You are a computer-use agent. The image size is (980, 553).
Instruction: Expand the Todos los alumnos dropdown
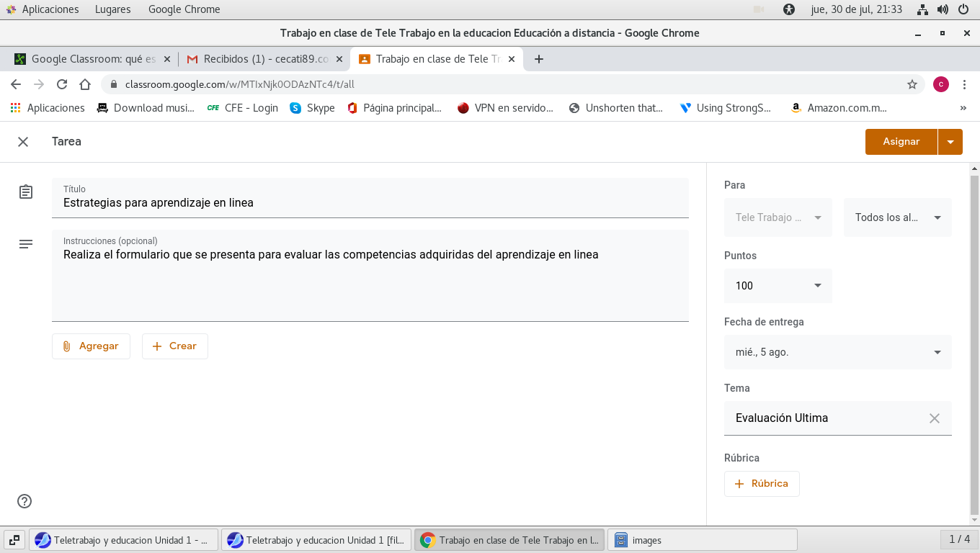click(897, 217)
